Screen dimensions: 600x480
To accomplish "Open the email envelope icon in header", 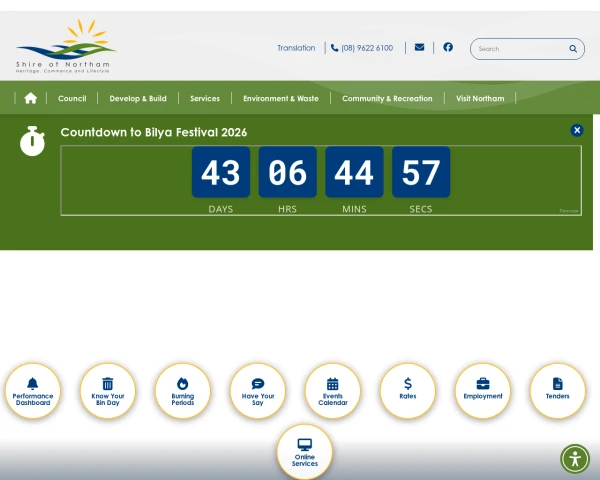I will click(419, 47).
